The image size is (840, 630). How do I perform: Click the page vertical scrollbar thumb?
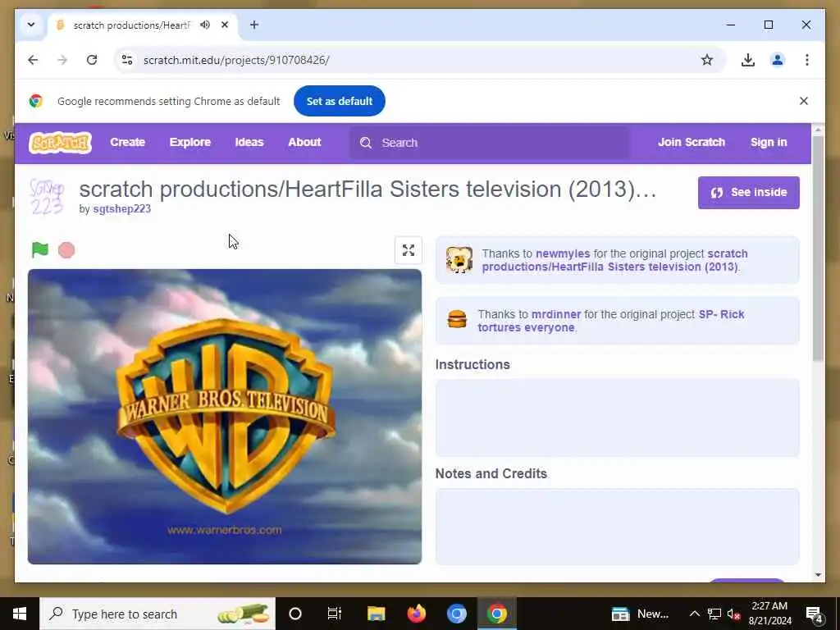(818, 248)
